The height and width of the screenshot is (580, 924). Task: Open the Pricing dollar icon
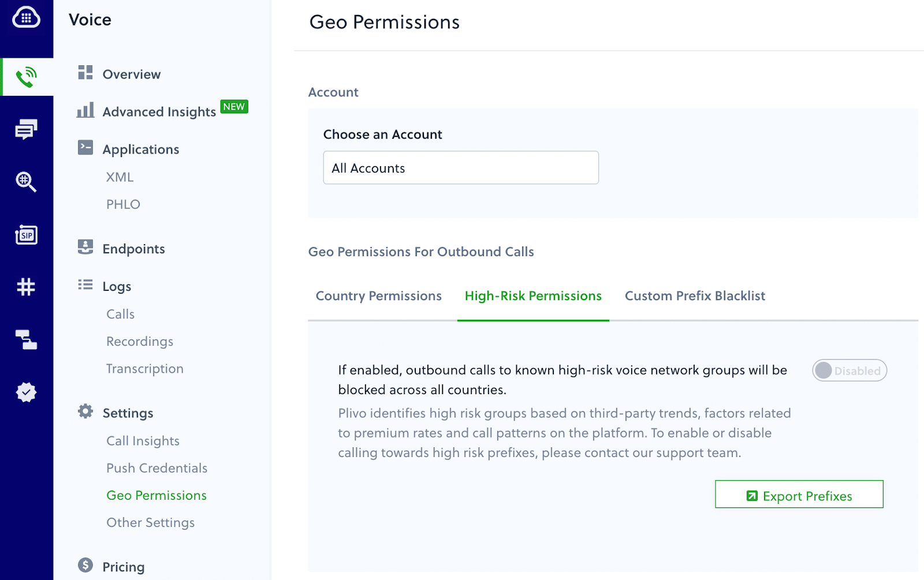[85, 565]
